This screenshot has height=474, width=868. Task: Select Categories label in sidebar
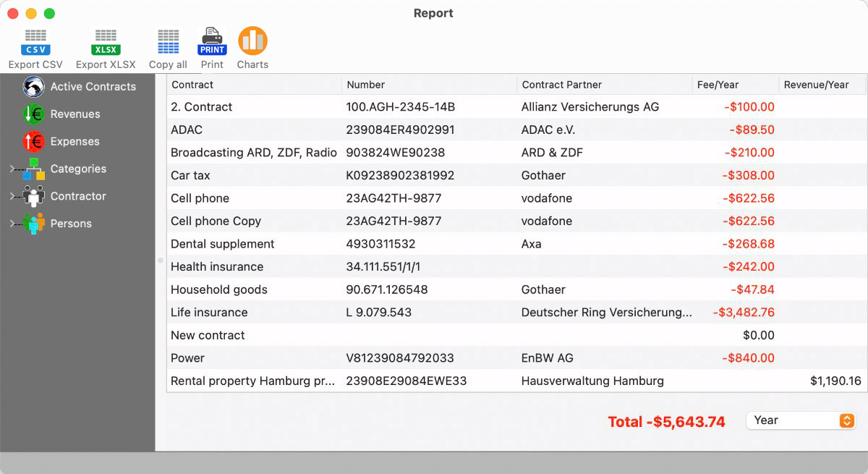[78, 169]
